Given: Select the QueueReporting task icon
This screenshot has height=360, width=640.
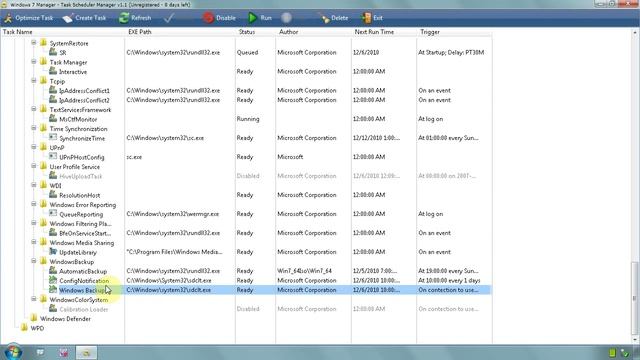Looking at the screenshot, I should point(53,213).
